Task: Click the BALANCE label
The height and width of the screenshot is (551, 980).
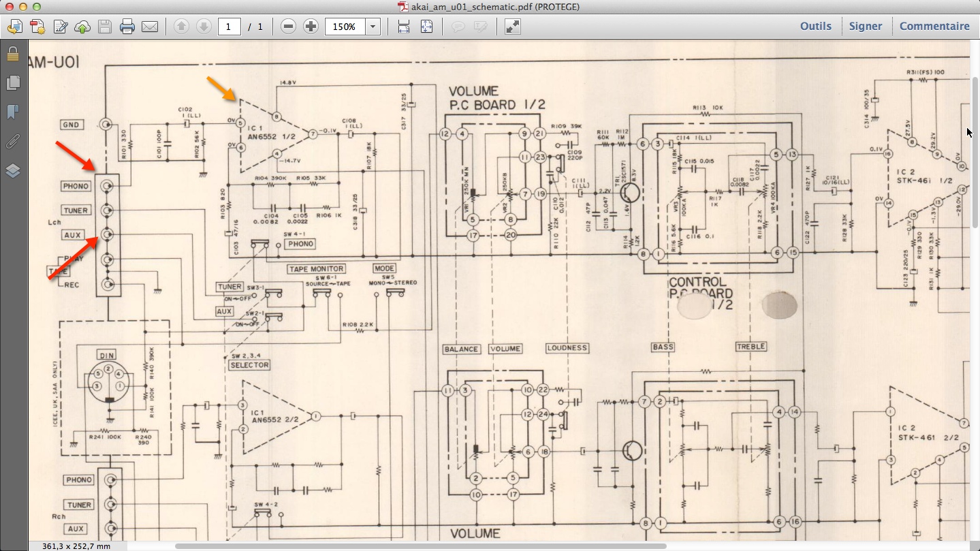Action: coord(461,349)
